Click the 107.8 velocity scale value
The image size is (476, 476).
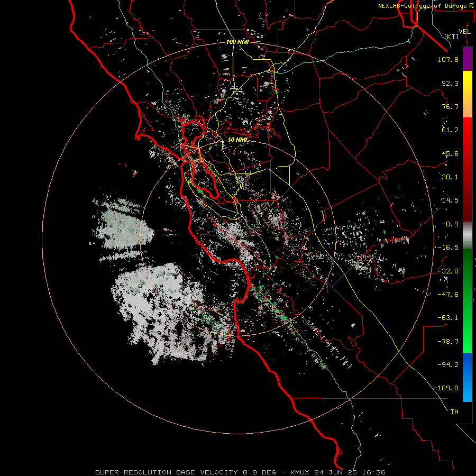pos(448,59)
